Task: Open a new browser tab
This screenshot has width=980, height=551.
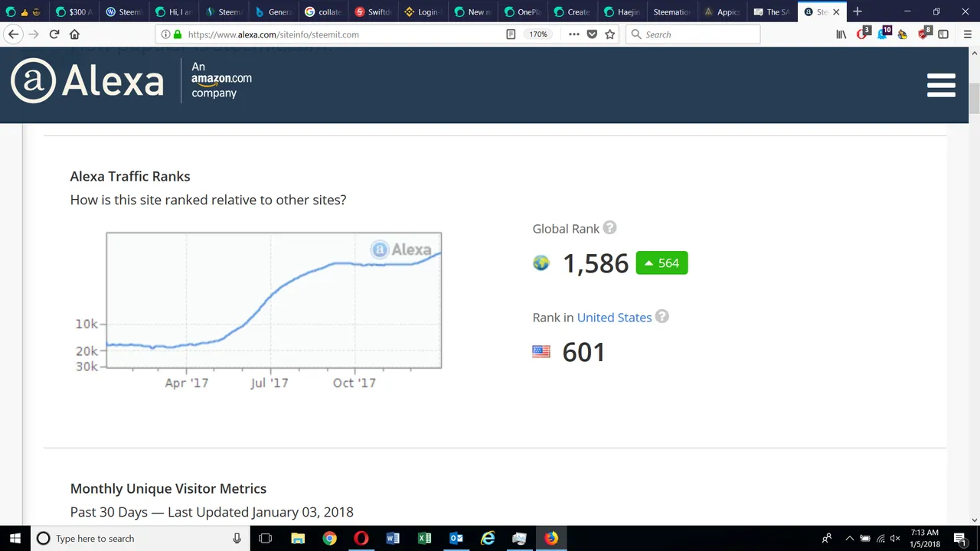Action: pyautogui.click(x=857, y=11)
